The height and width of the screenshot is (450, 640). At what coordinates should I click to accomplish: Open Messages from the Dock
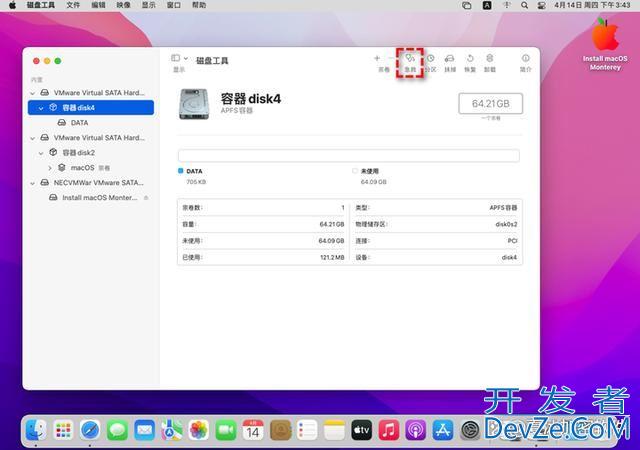pyautogui.click(x=117, y=430)
